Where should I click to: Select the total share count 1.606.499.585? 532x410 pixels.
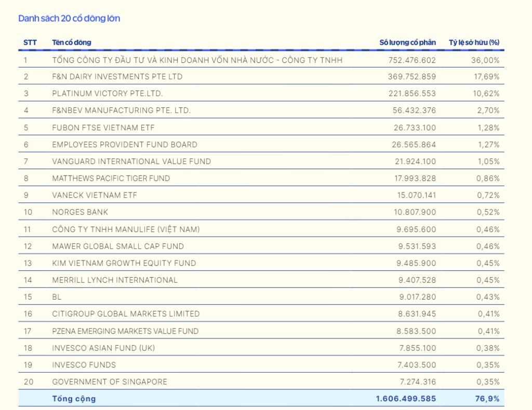[406, 399]
